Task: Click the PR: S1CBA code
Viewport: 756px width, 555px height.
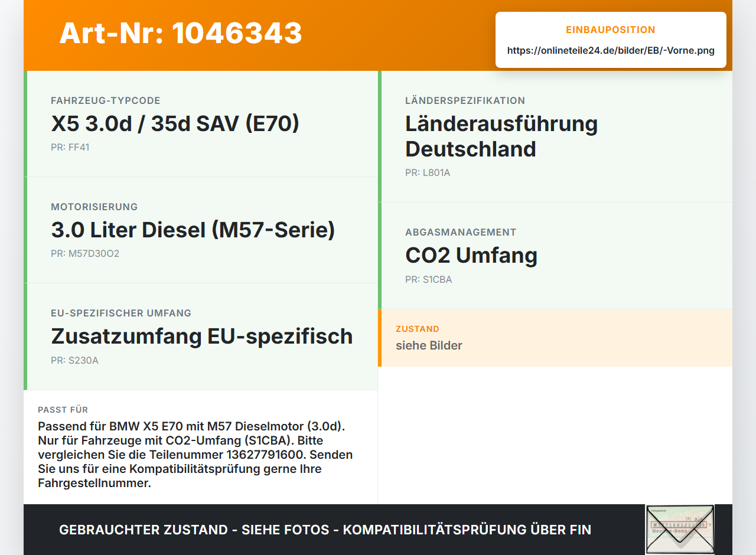Action: (429, 279)
